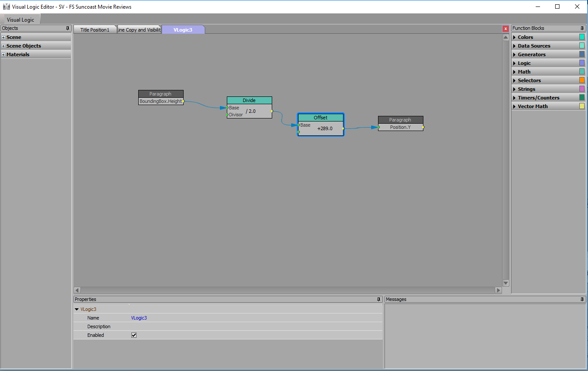Minimize the Visual Logic Editor window
This screenshot has height=371, width=588.
point(538,6)
